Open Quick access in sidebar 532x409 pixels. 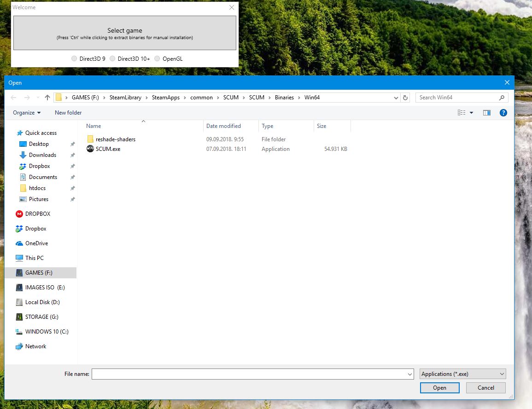tap(41, 133)
